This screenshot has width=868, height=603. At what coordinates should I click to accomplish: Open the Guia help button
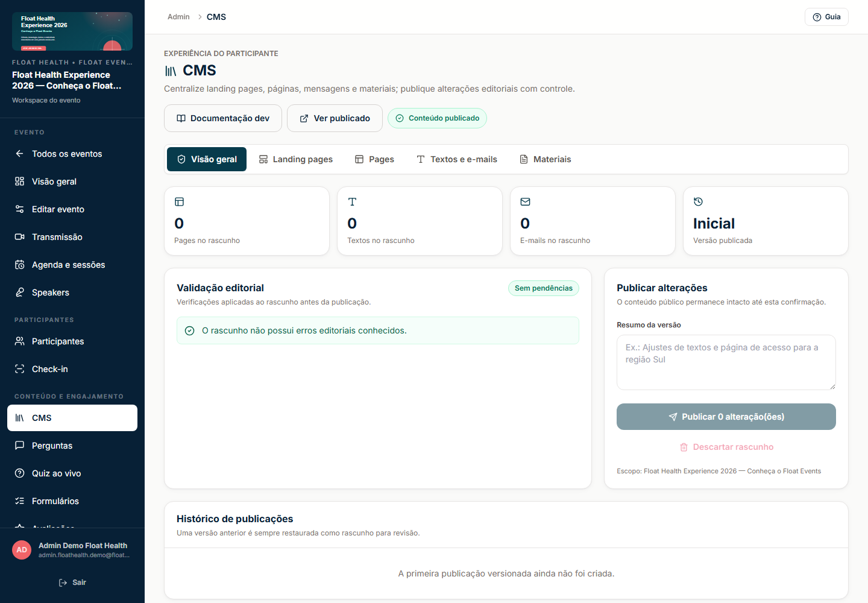(x=826, y=17)
